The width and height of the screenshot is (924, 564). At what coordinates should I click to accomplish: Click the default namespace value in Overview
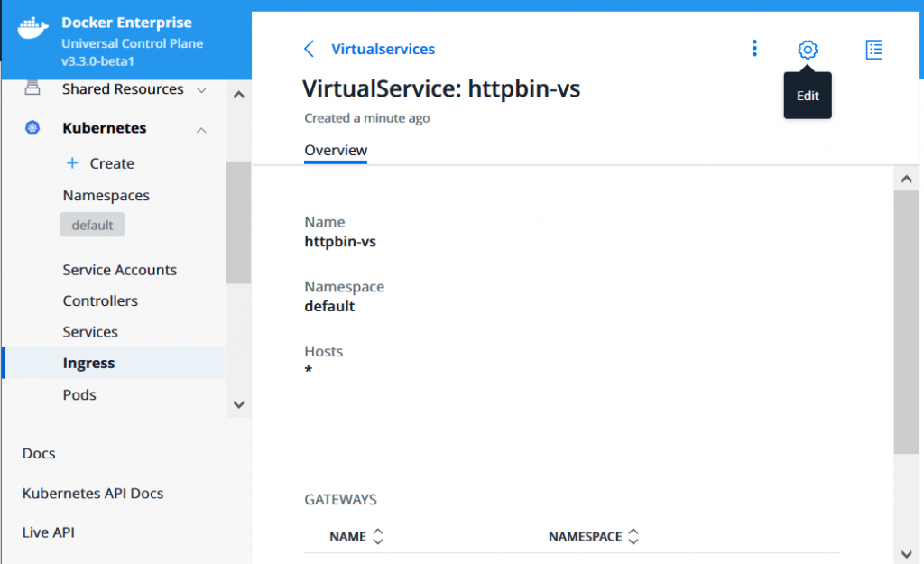click(329, 307)
